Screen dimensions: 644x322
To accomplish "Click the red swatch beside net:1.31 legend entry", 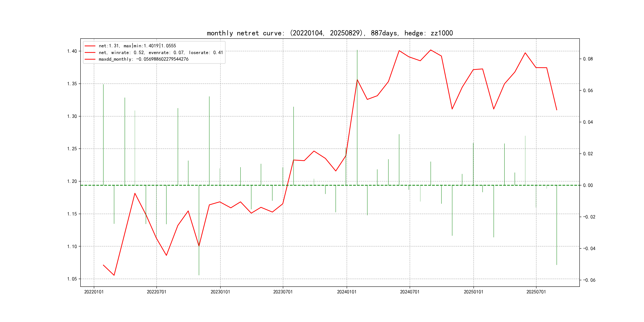I will [90, 46].
